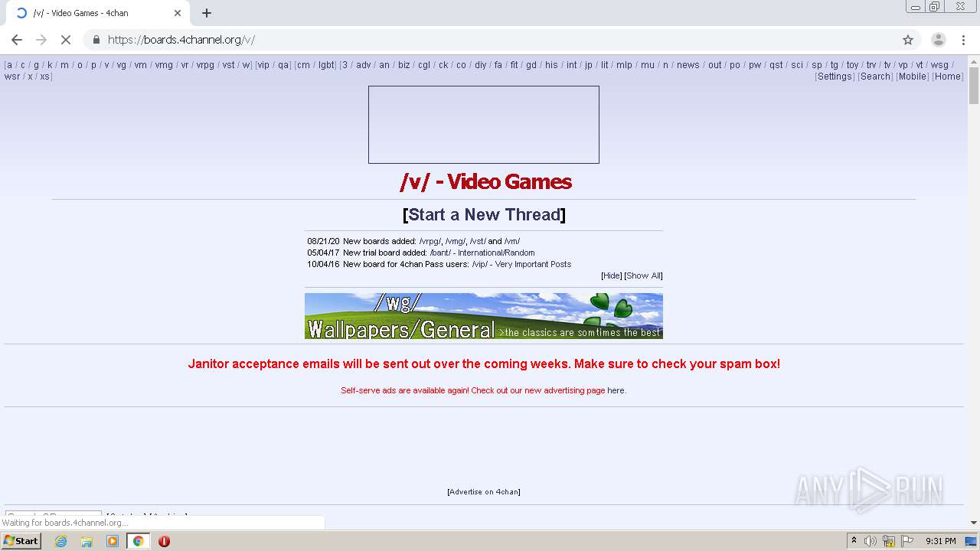Image resolution: width=980 pixels, height=551 pixels.
Task: Open board 'lgbt' in navigation
Action: (x=326, y=65)
